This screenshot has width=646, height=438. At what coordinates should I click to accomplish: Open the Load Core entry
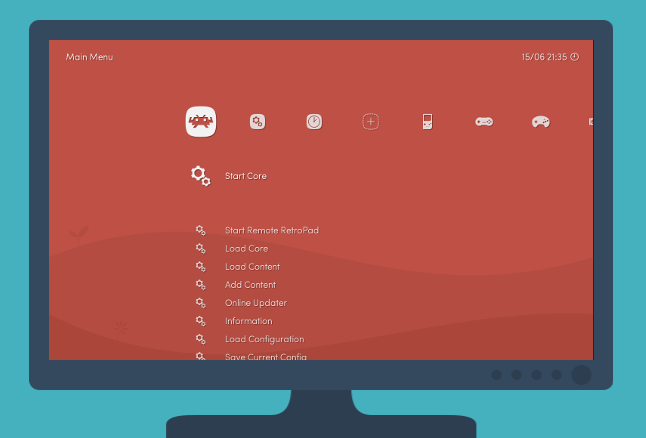tap(246, 248)
